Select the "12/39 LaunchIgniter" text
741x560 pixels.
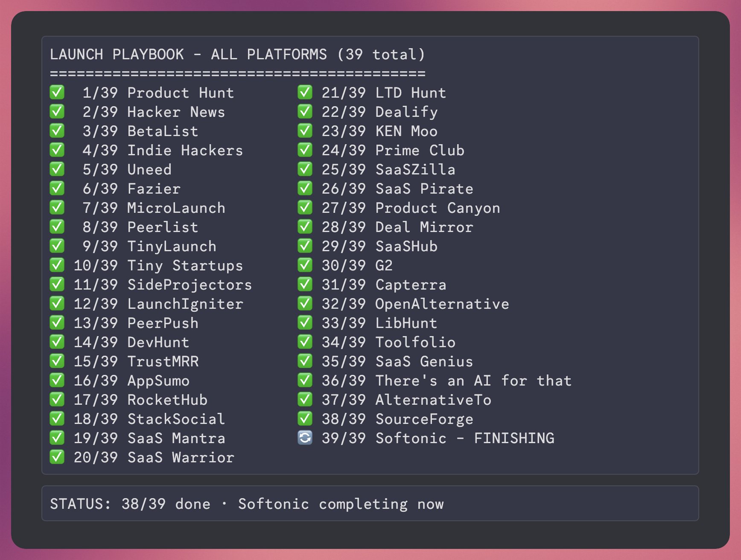tap(158, 304)
